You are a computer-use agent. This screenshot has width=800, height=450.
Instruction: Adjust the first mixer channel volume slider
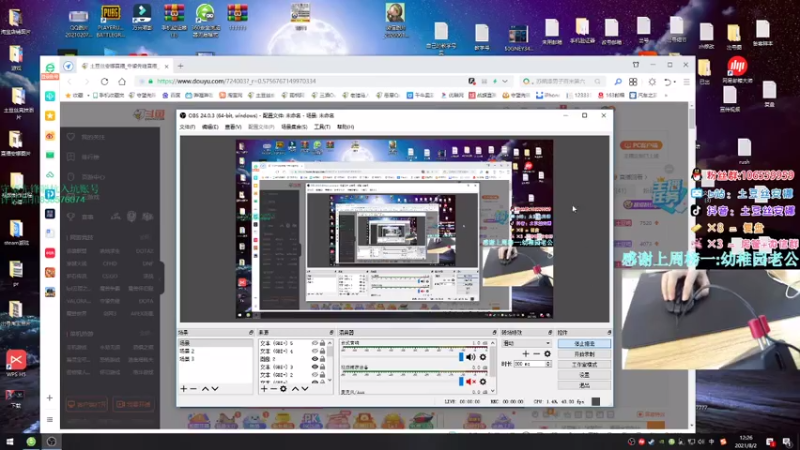pos(461,357)
